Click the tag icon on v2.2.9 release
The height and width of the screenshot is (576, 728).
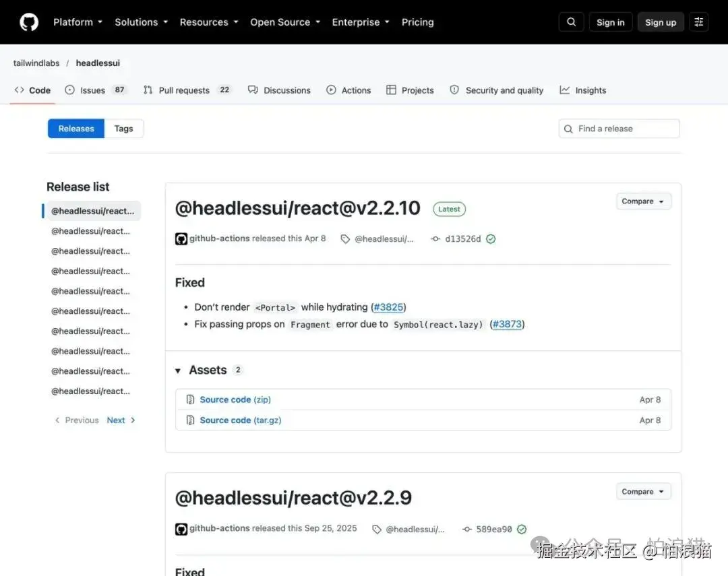pos(377,529)
